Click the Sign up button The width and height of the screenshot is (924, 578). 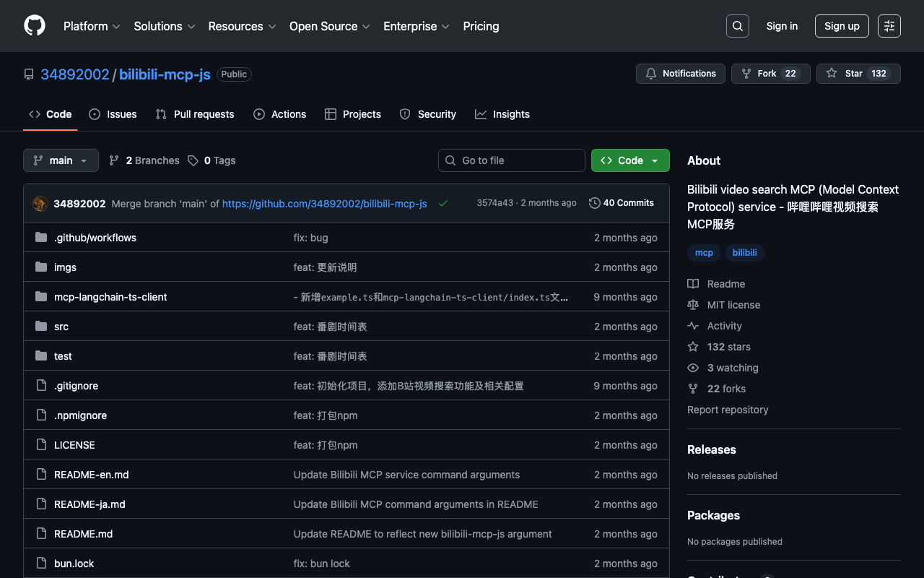click(x=841, y=26)
